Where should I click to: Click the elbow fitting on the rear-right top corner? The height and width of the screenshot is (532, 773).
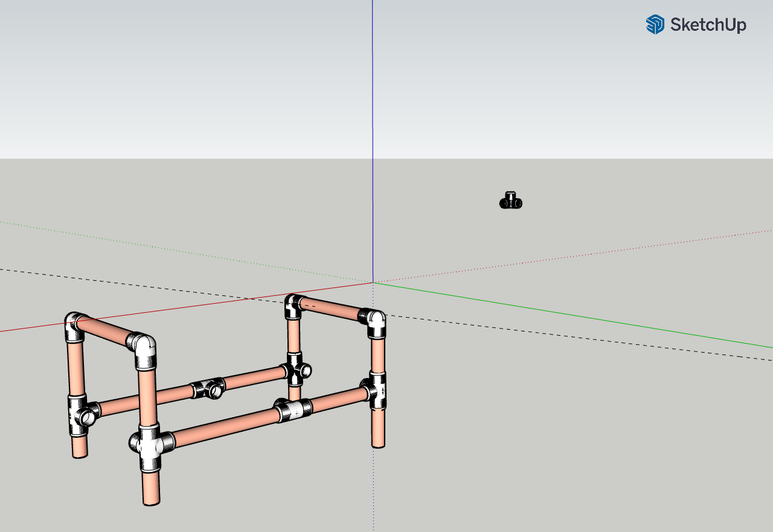point(293,306)
